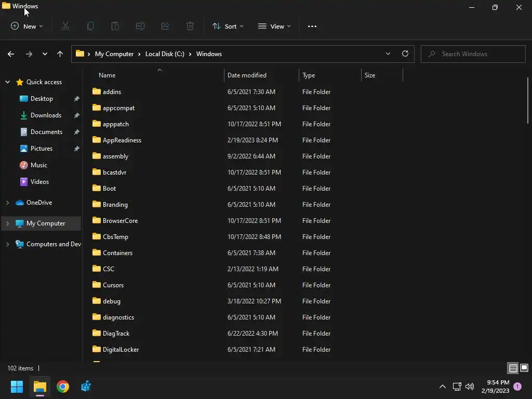
Task: Open the Windows Start menu
Action: coord(17,387)
